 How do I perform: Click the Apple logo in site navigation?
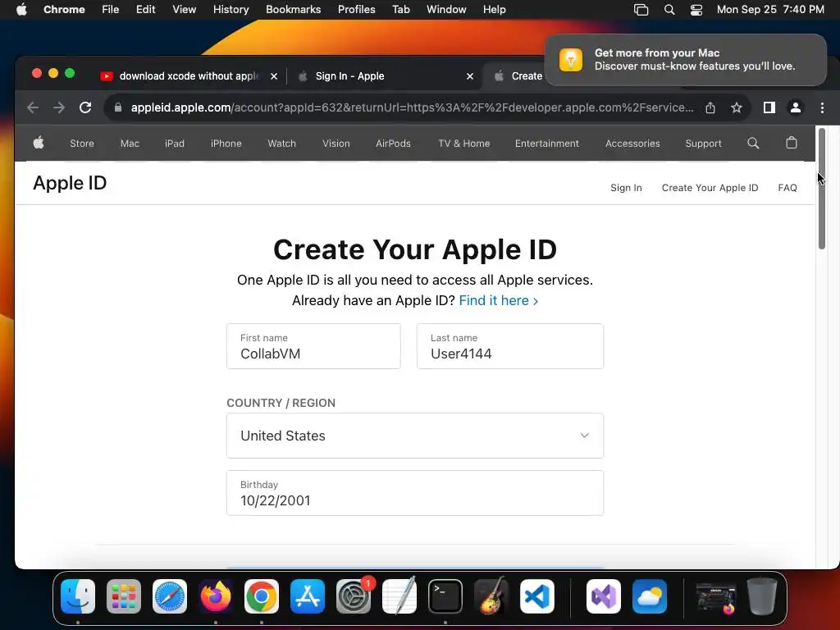point(39,143)
